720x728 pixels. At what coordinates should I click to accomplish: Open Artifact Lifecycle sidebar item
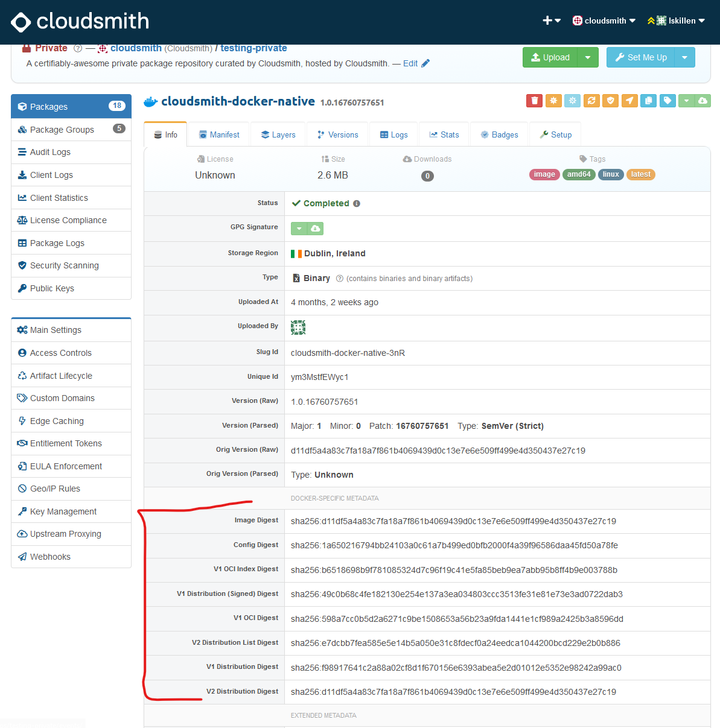click(x=71, y=376)
